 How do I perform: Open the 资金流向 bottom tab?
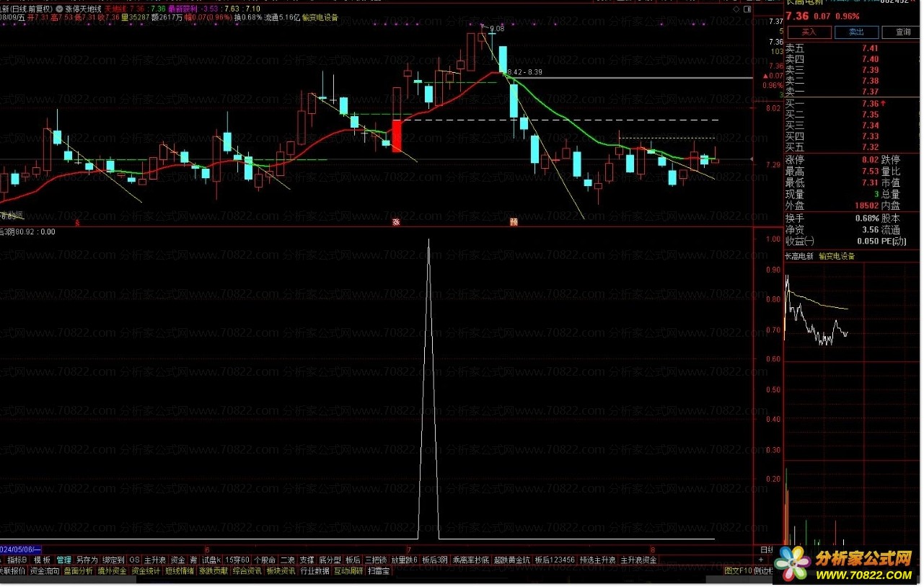tap(45, 570)
